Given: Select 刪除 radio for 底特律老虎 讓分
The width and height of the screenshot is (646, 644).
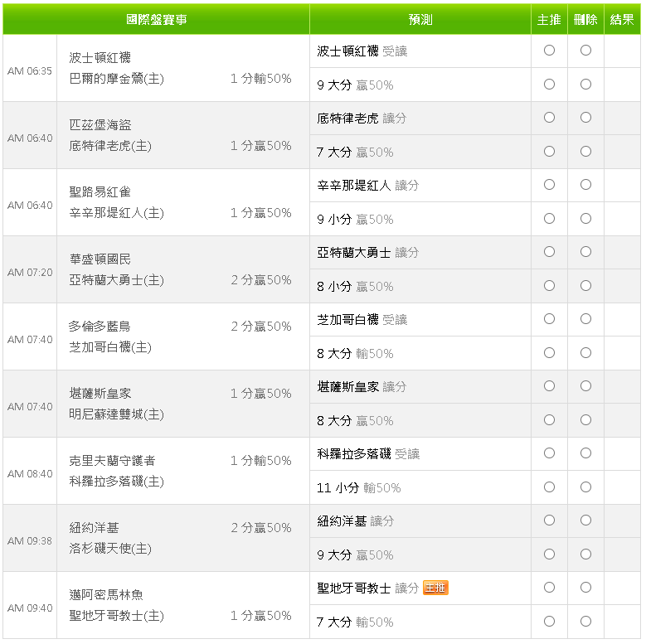Looking at the screenshot, I should pyautogui.click(x=585, y=118).
